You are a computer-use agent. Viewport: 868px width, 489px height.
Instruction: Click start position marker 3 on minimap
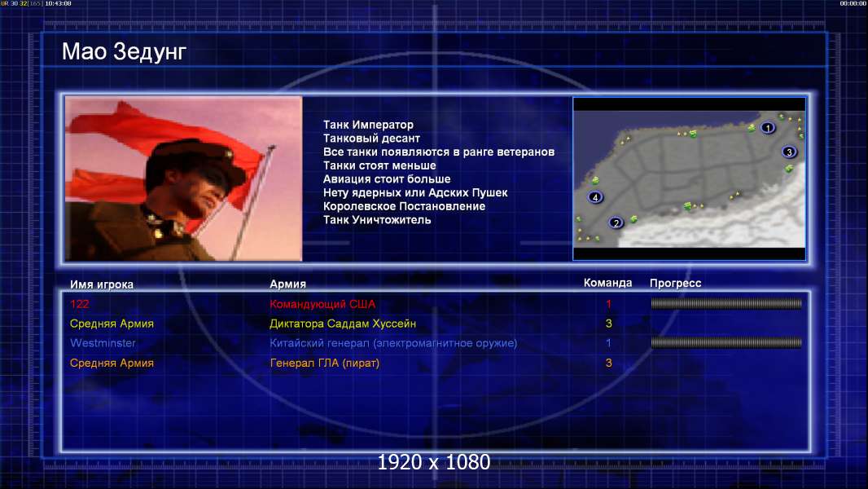point(789,152)
